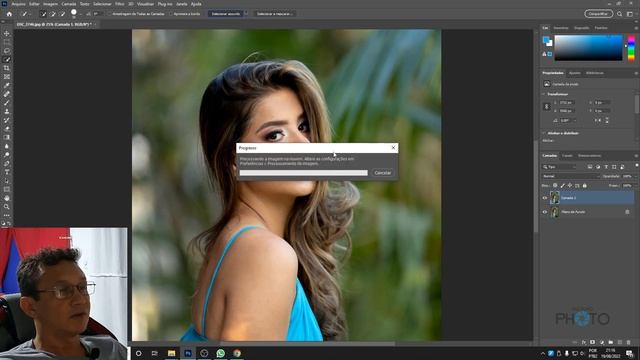Viewport: 640px width, 360px height.
Task: Select the Move tool
Action: coord(7,33)
